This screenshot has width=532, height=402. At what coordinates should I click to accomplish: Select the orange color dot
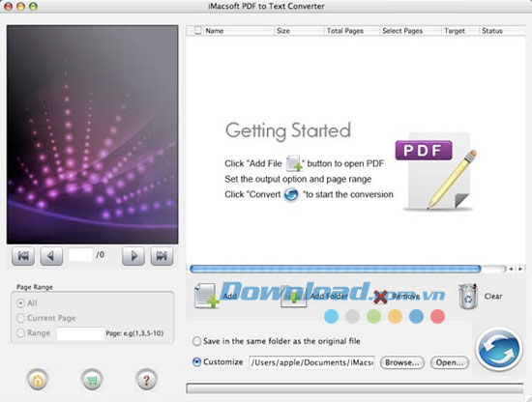pos(395,317)
